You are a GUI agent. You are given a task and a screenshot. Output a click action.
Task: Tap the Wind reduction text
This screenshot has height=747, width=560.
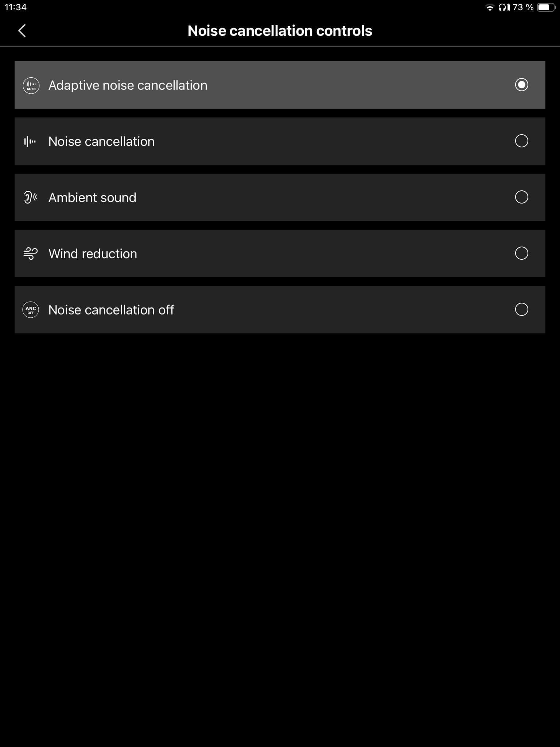coord(93,254)
